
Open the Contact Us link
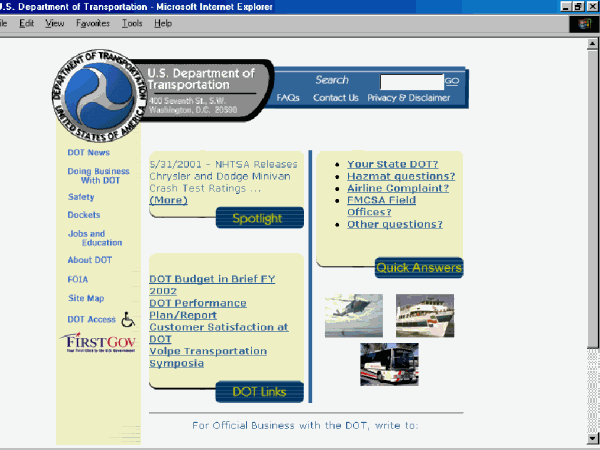[335, 98]
